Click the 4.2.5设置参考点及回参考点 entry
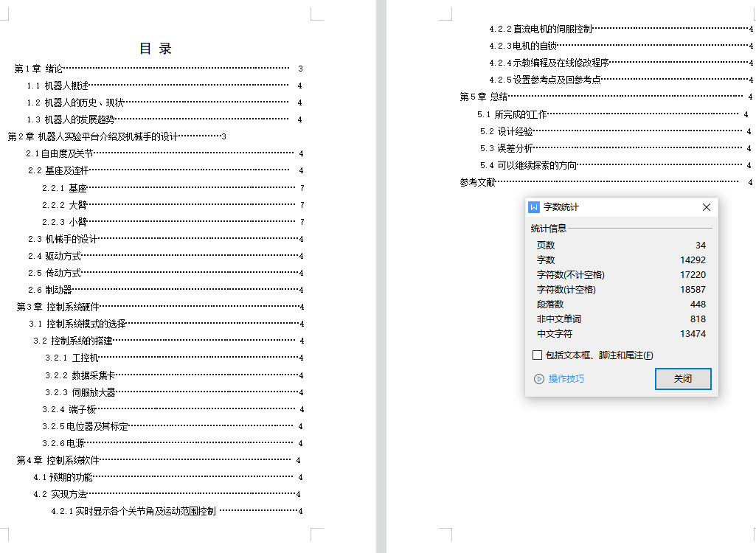 coord(621,80)
